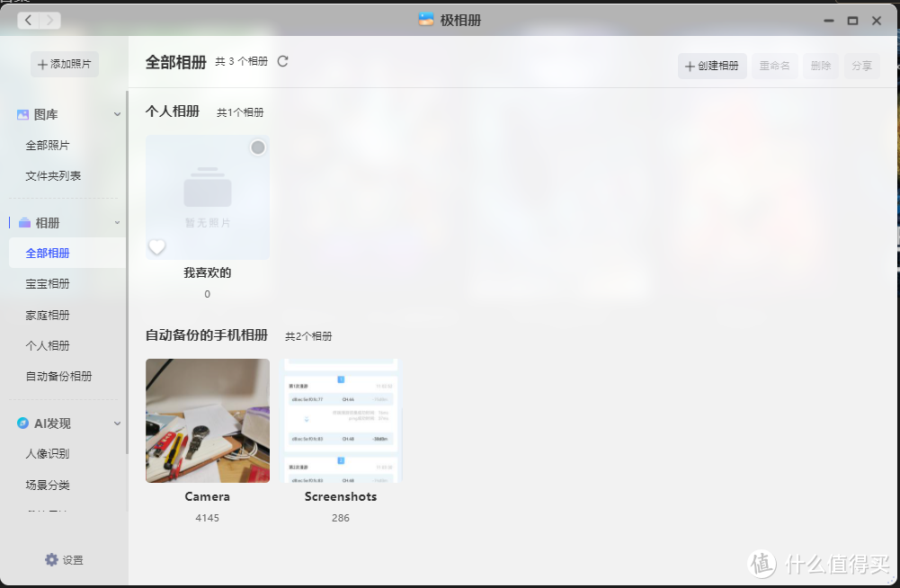Click the AI发现 icon in sidebar
The image size is (900, 588).
[x=22, y=423]
